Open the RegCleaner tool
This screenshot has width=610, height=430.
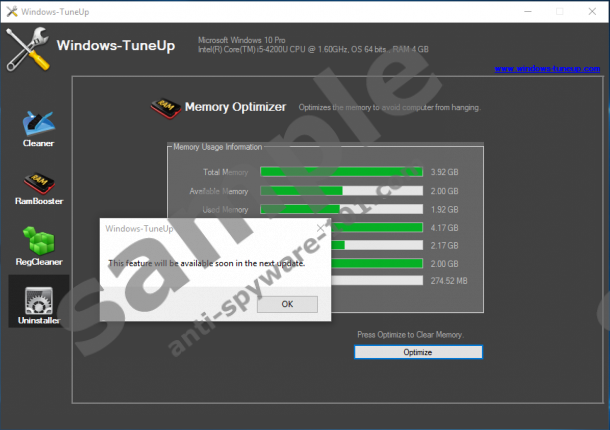click(x=38, y=246)
